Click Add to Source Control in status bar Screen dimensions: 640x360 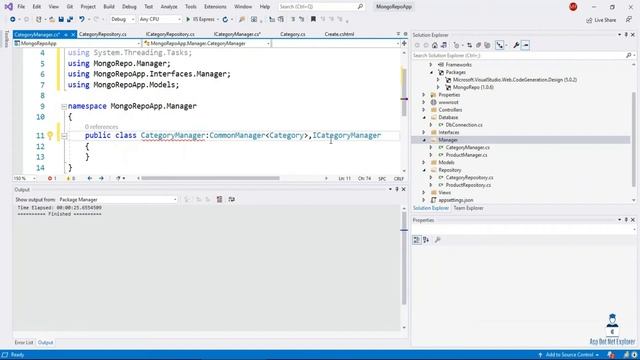pyautogui.click(x=569, y=355)
